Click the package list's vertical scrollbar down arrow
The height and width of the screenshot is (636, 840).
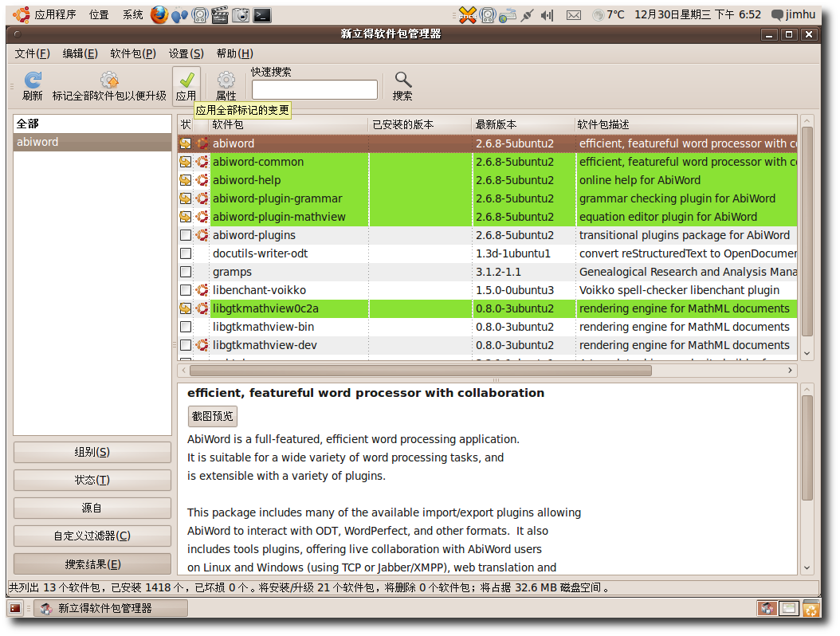807,353
